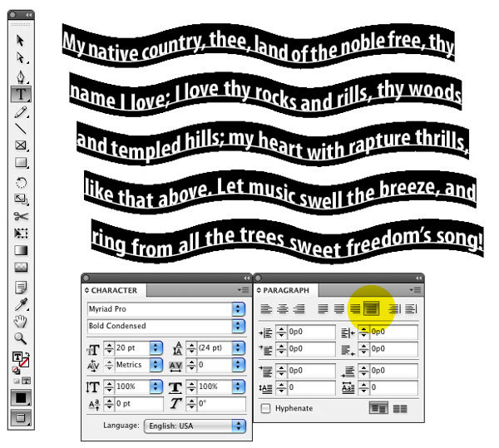499x448 pixels.
Task: Click Default Fill and Stroke mini icon
Action: [x=16, y=370]
